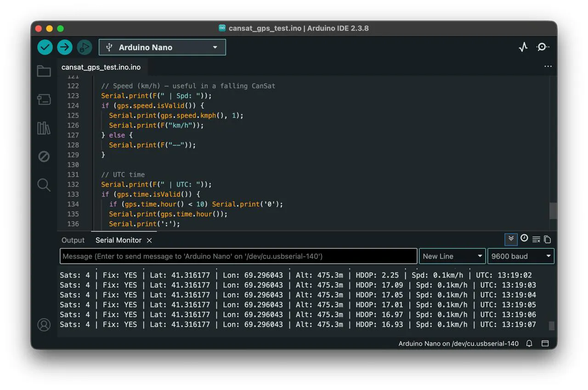Click the Serial.print(':') code line

145,224
